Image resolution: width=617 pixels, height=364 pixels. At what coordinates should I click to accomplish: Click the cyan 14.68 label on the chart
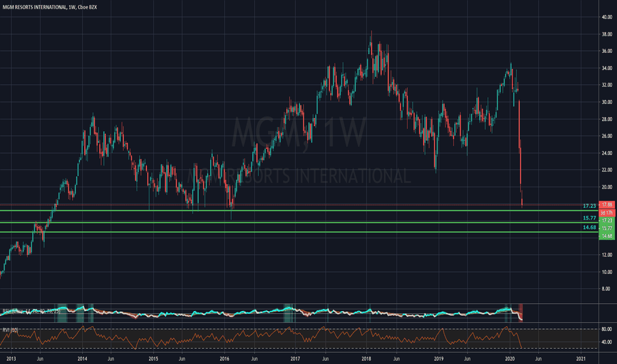[589, 228]
